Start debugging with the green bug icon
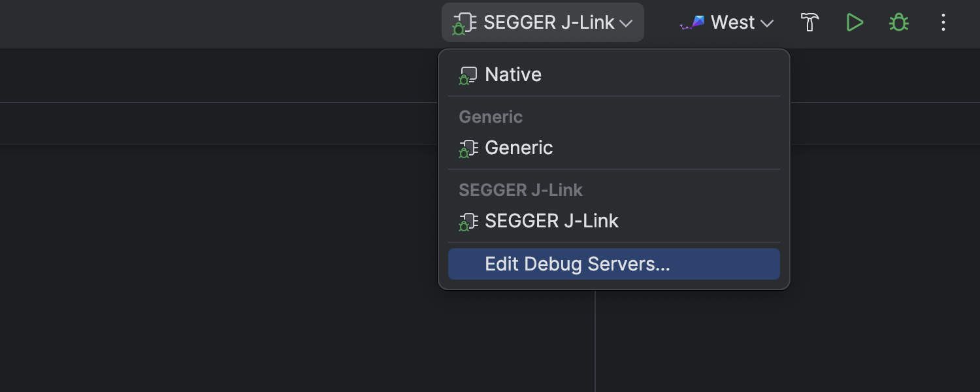This screenshot has width=980, height=392. [899, 23]
